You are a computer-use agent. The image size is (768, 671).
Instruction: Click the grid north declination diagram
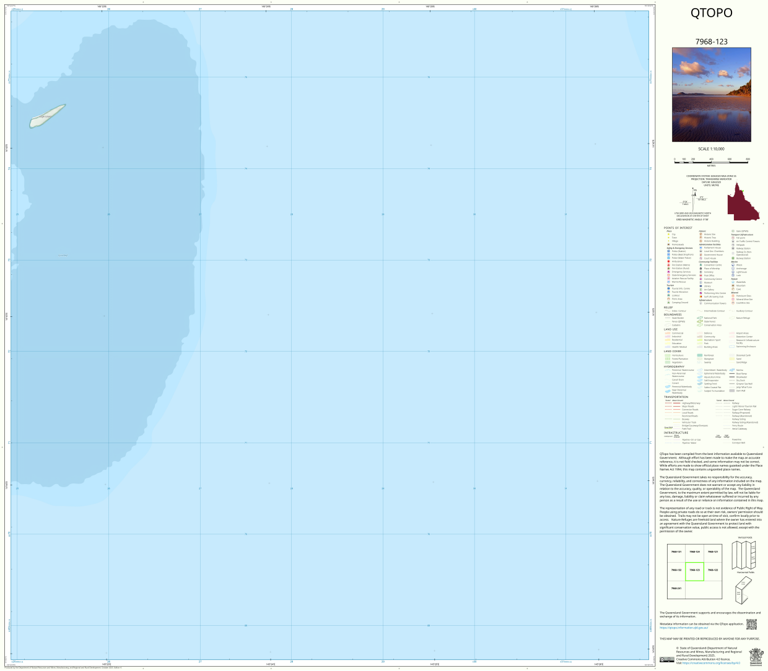[695, 198]
